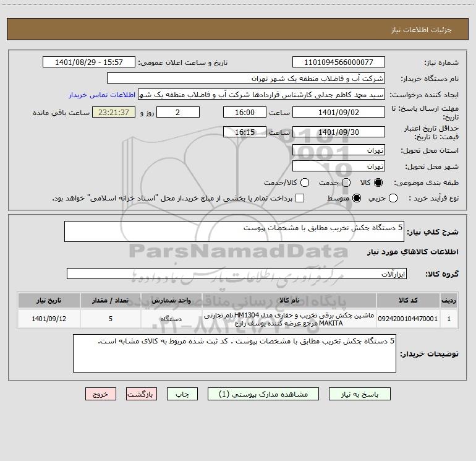Click the شماره نیاز field 1101094566000077
This screenshot has width=476, height=461.
point(339,62)
